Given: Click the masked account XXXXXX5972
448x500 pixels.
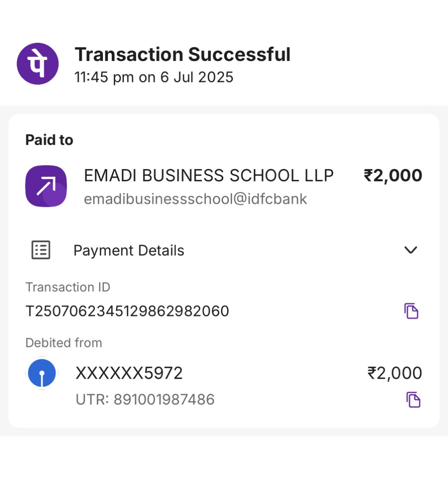Looking at the screenshot, I should (x=129, y=373).
